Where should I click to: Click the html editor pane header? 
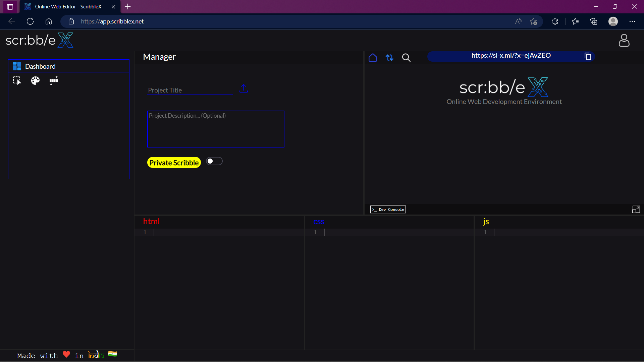pos(152,221)
